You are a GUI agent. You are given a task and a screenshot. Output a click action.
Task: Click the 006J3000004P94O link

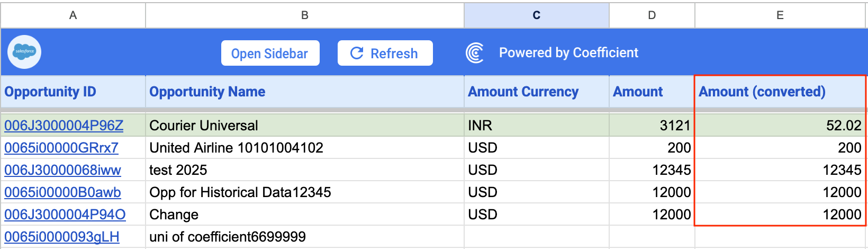click(x=65, y=215)
